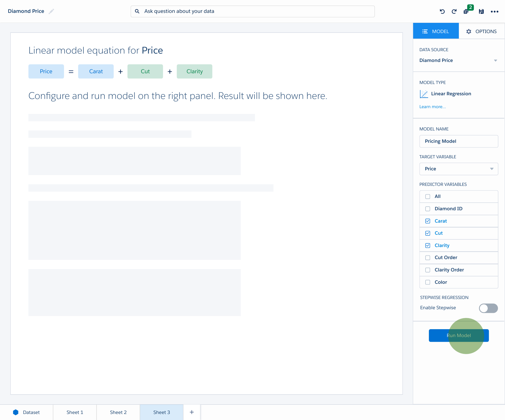Open the Dataset tab

[x=26, y=412]
